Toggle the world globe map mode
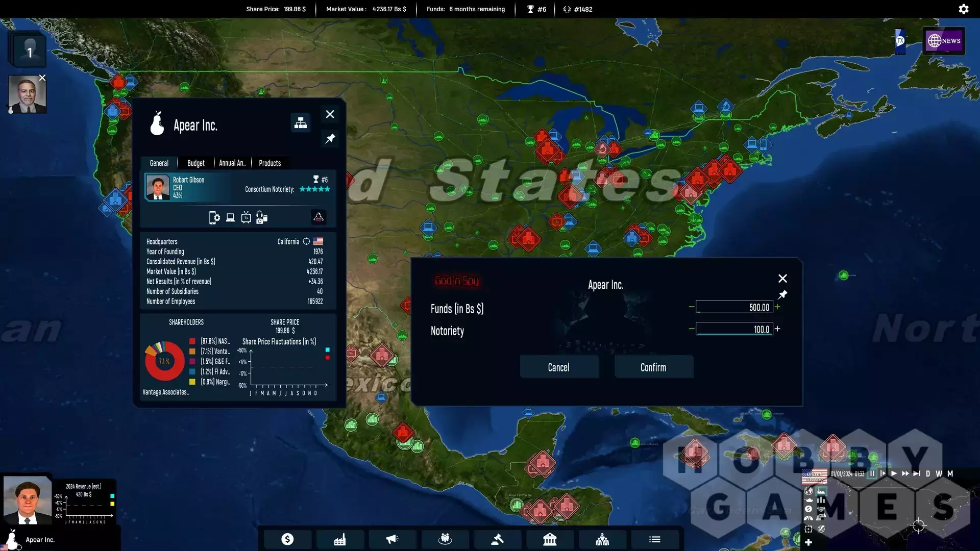The image size is (980, 551). click(808, 491)
